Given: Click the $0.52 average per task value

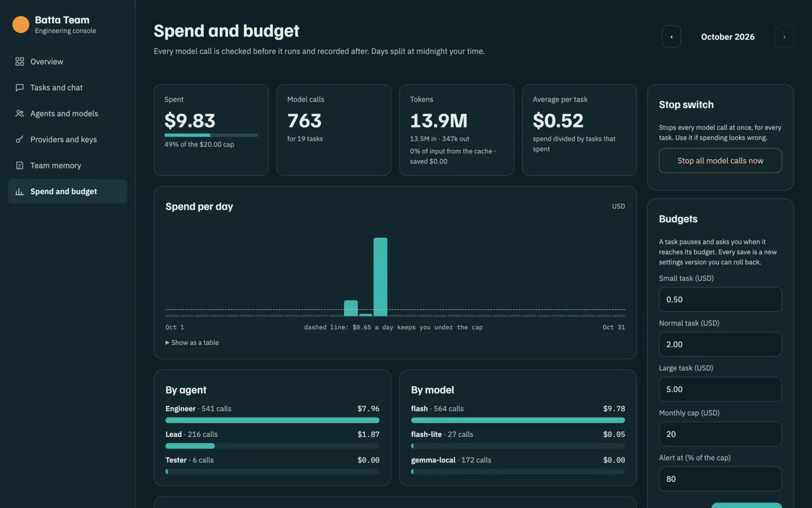Looking at the screenshot, I should point(558,121).
